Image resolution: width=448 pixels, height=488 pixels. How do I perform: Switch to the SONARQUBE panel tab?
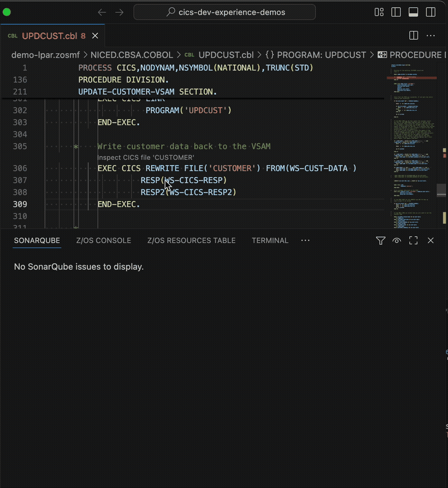tap(37, 240)
